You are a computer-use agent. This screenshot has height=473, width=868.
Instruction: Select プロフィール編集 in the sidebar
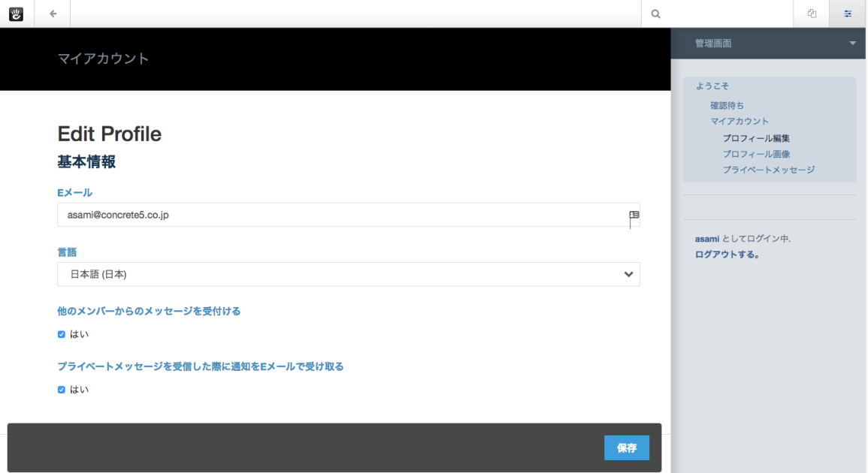[x=756, y=138]
